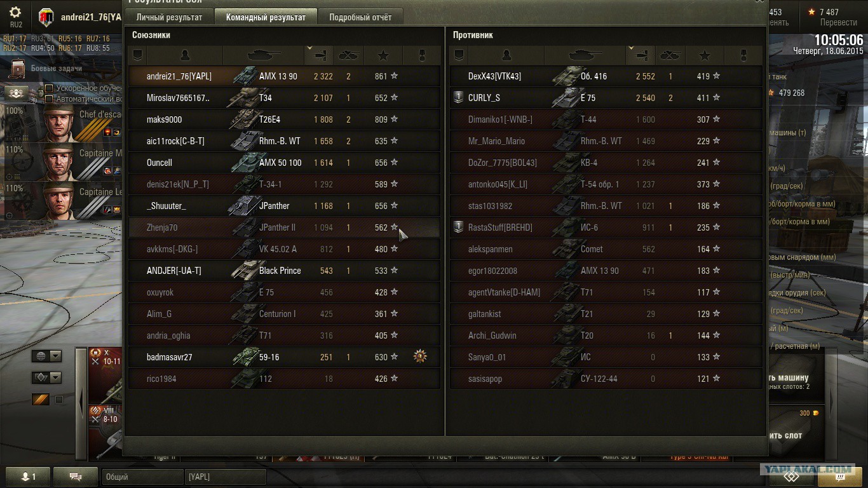The height and width of the screenshot is (488, 868).
Task: Click the medal icon in badmasavr27's row
Action: click(419, 356)
